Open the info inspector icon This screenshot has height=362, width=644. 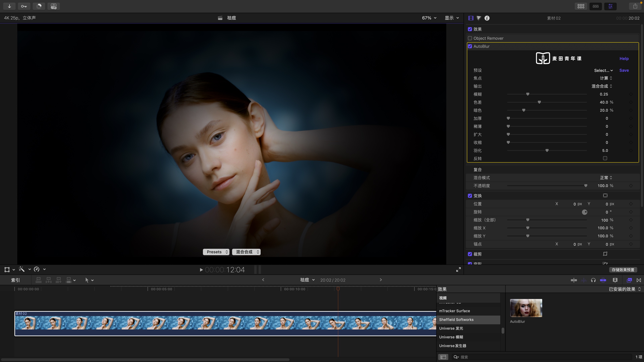point(487,18)
